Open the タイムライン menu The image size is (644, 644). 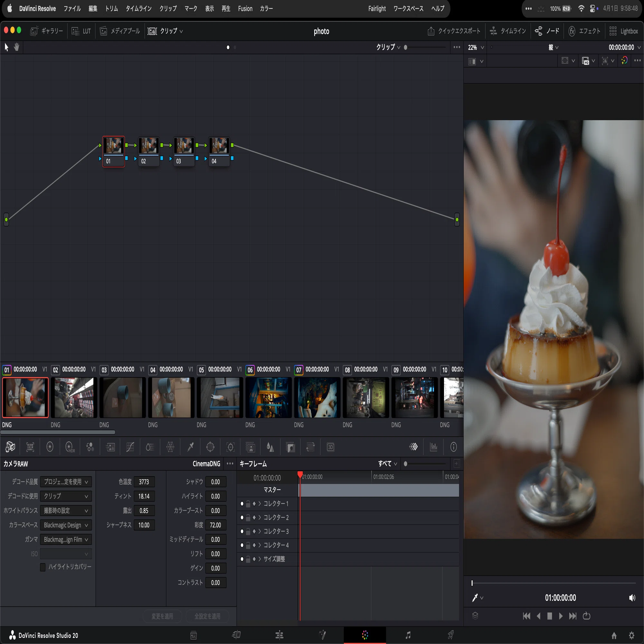click(x=138, y=8)
